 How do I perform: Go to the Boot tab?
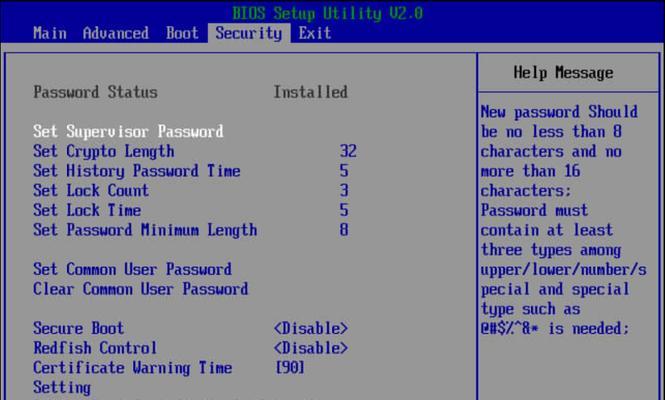click(182, 33)
